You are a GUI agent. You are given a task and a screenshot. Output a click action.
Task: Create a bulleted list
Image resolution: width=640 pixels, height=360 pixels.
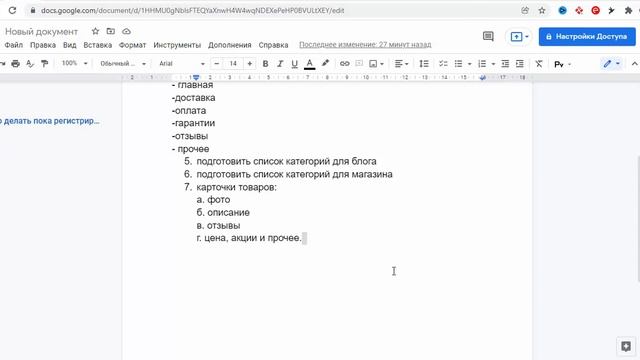(458, 64)
